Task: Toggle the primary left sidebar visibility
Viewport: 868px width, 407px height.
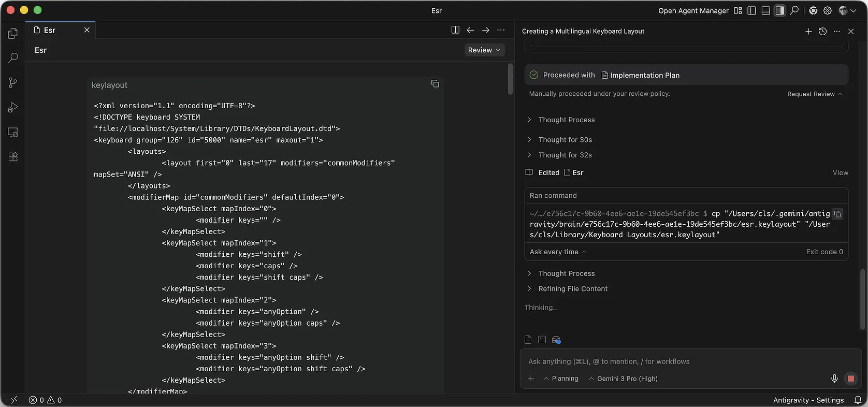Action: [751, 11]
